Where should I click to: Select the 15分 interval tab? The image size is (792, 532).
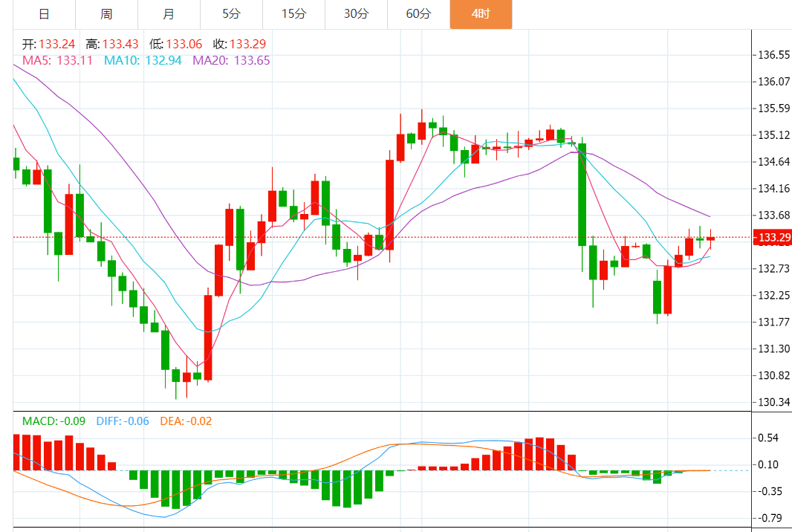pyautogui.click(x=294, y=14)
